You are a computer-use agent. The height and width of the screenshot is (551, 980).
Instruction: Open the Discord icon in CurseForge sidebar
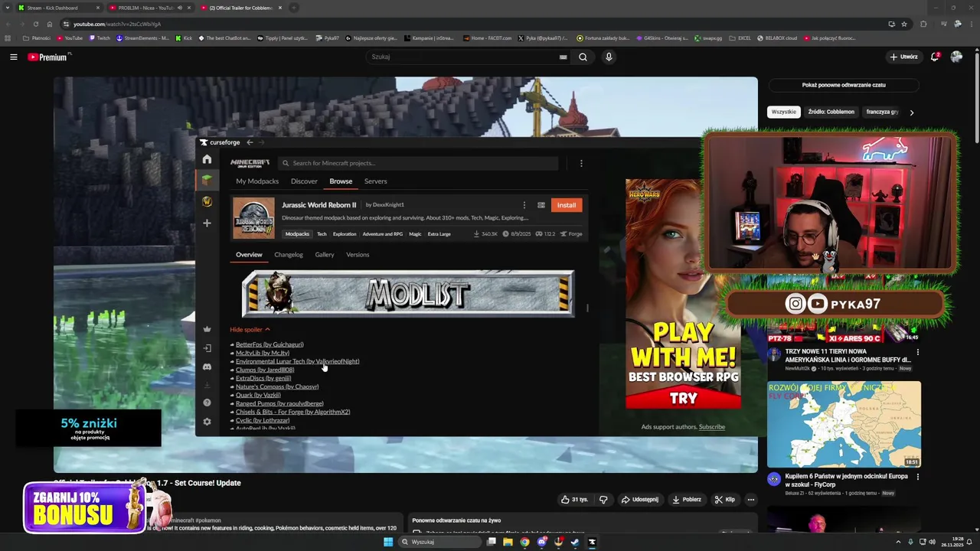207,367
